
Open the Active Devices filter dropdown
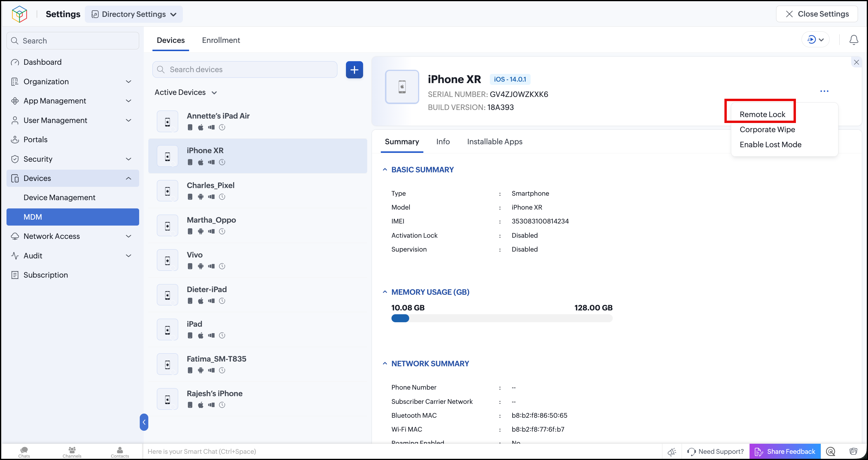[x=186, y=93]
